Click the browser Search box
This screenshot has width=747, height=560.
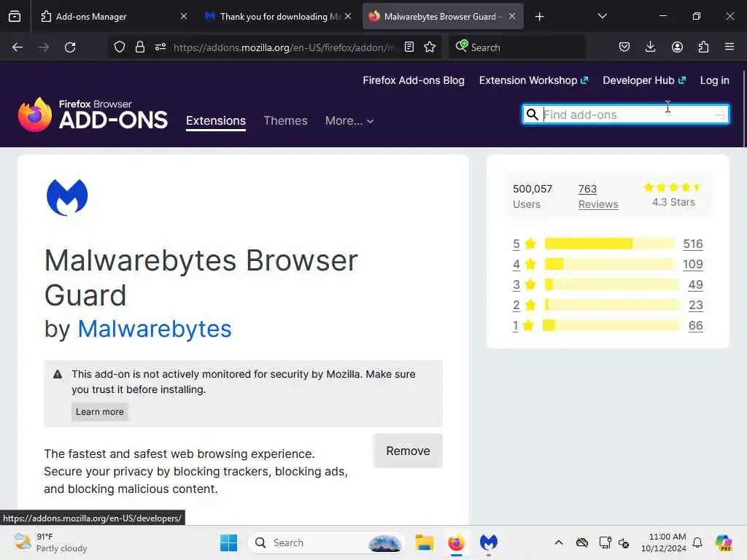[517, 47]
